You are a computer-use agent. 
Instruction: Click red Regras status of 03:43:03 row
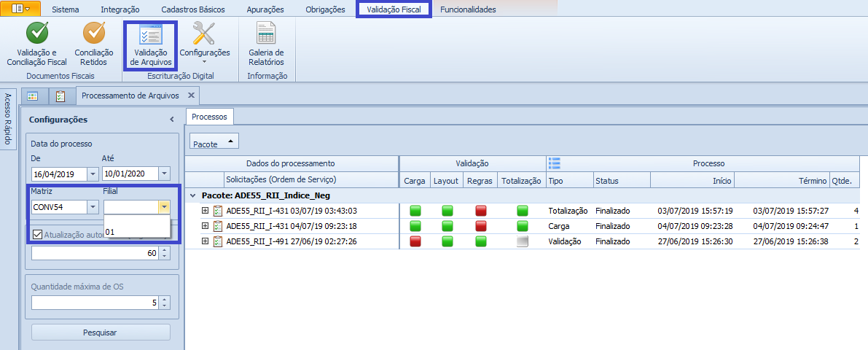coord(480,211)
